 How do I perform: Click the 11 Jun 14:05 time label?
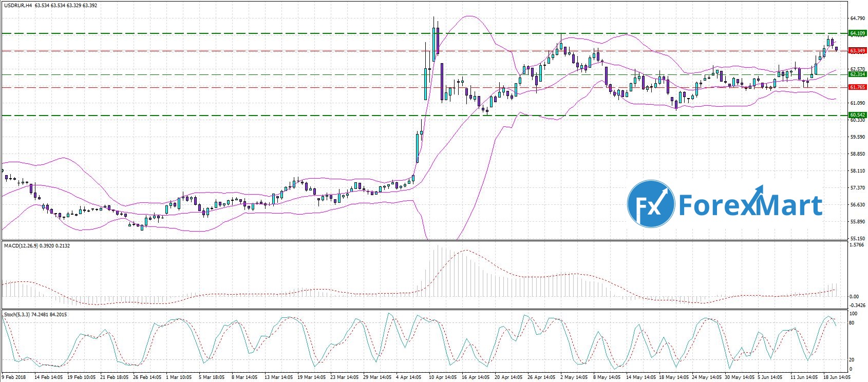coord(805,377)
